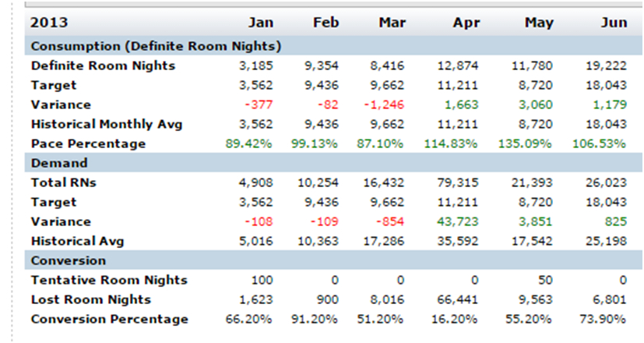Click the Lost Room Nights row label

[x=91, y=299]
